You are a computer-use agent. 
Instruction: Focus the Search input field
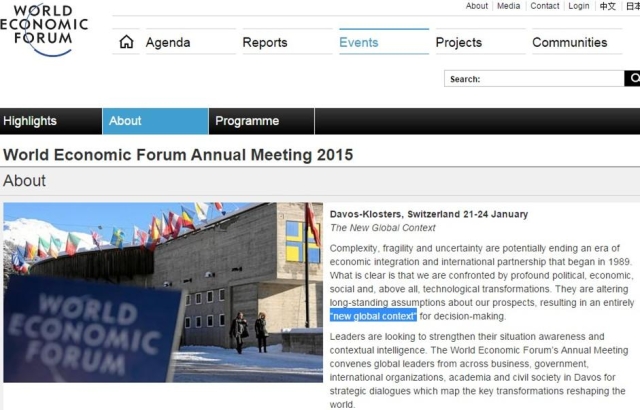click(x=551, y=79)
